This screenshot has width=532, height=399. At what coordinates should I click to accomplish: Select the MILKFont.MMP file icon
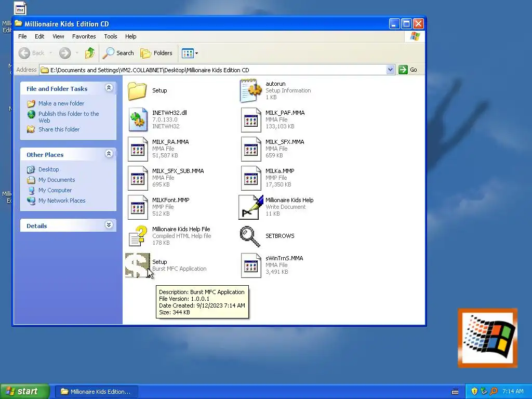pos(138,207)
